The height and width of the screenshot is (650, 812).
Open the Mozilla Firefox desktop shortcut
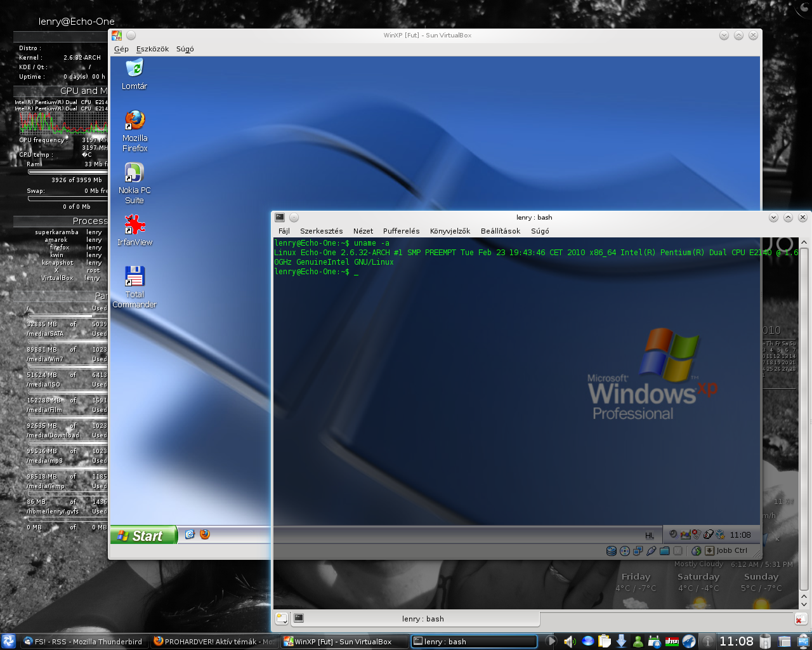(134, 131)
